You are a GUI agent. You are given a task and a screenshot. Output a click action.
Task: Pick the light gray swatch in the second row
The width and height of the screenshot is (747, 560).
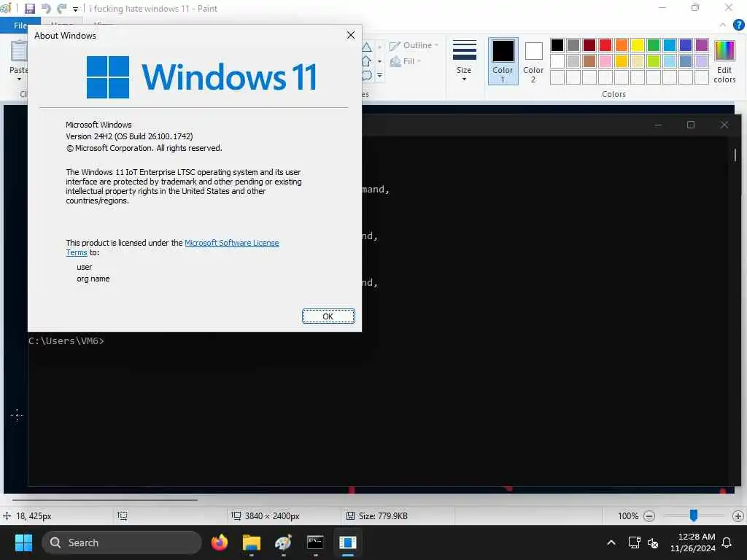[573, 61]
